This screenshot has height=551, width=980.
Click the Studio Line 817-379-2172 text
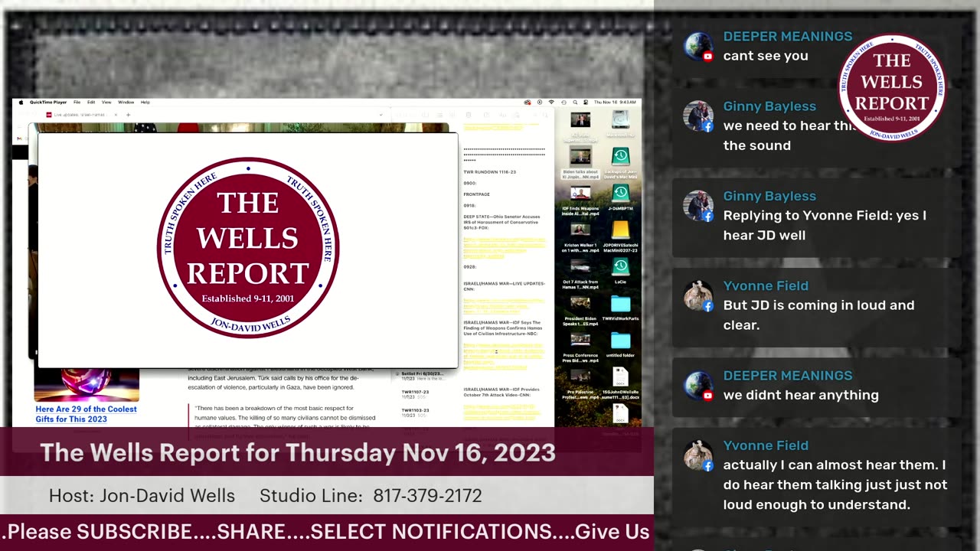click(371, 496)
